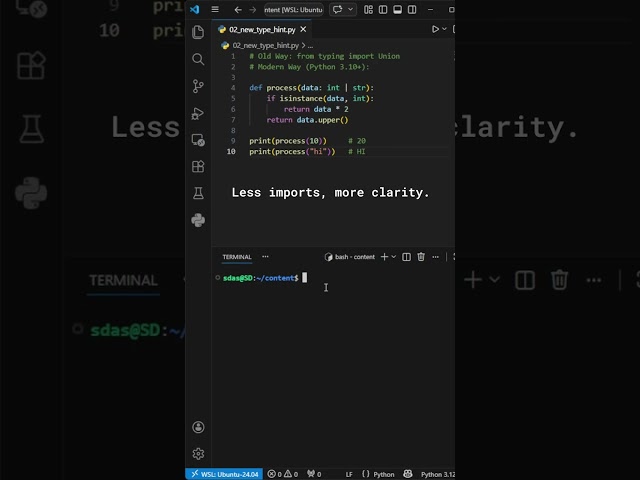Open the Search view in activity bar

coord(198,60)
